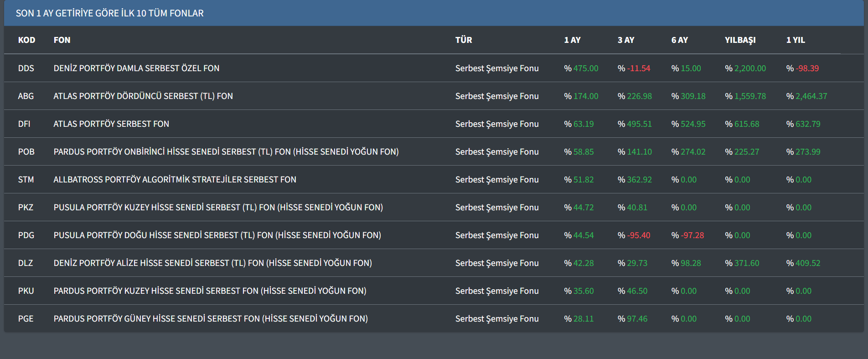Screen dimensions: 868x359
Task: Open Pardus Portföy Onbirinci Hisse Senedi fund
Action: tap(226, 152)
